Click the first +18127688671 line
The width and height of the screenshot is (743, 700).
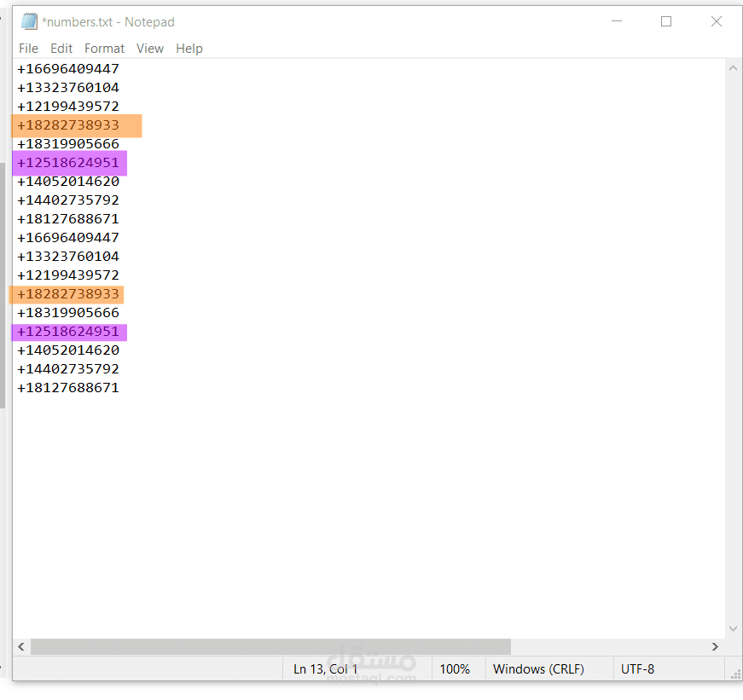pyautogui.click(x=68, y=219)
